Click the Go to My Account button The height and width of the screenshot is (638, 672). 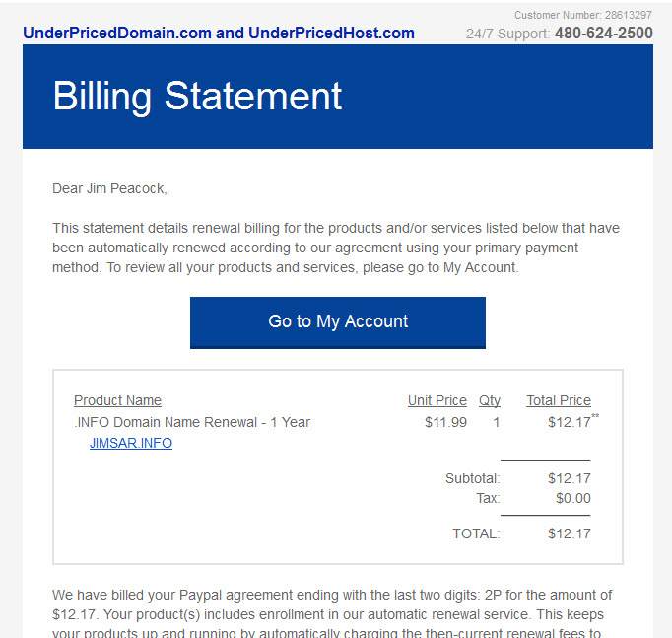338,322
